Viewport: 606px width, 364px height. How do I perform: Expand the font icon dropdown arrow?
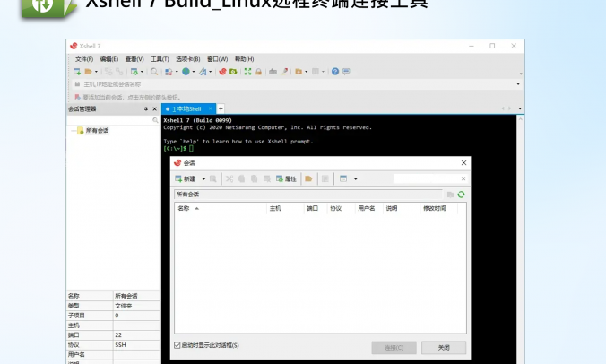point(211,72)
